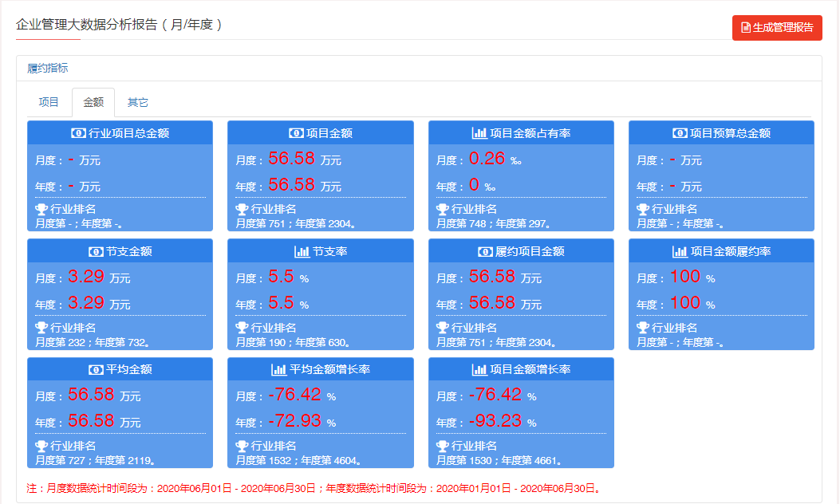
Task: Click the bar chart icon beside 节支率
Action: (x=302, y=251)
